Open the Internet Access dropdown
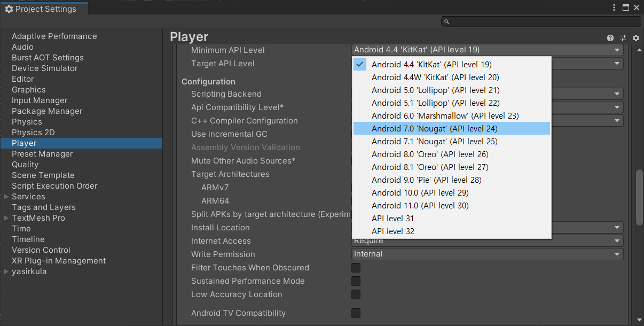Image resolution: width=644 pixels, height=326 pixels. tap(488, 241)
